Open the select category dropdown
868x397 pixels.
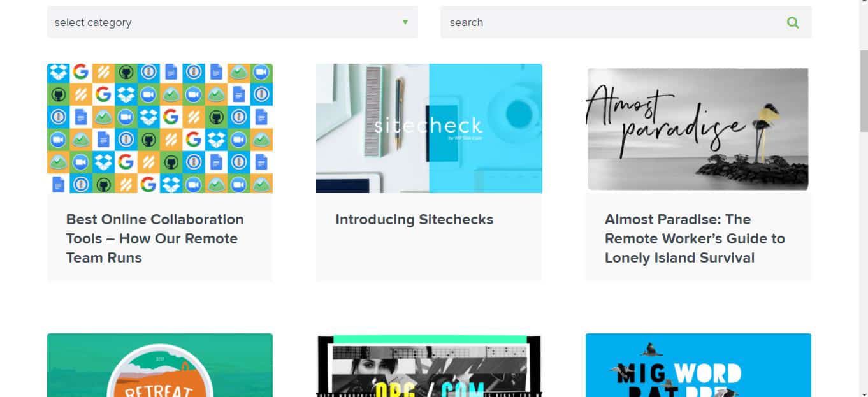[233, 22]
